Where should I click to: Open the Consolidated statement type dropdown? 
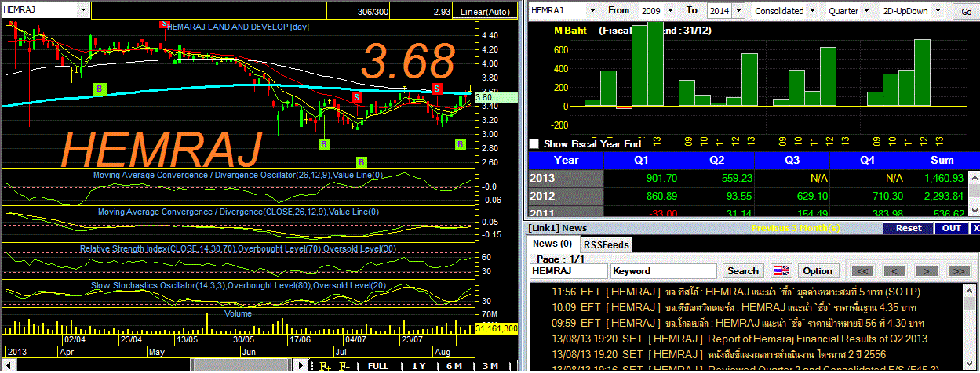pos(813,11)
